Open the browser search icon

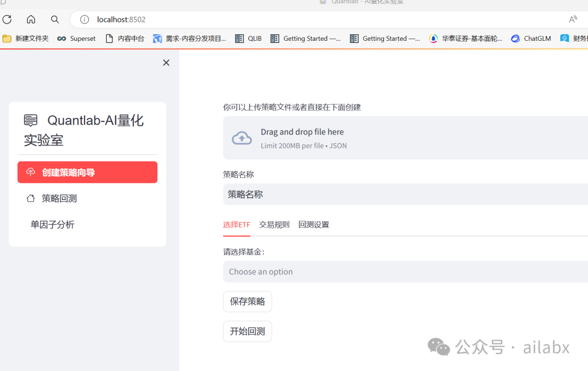tap(54, 19)
